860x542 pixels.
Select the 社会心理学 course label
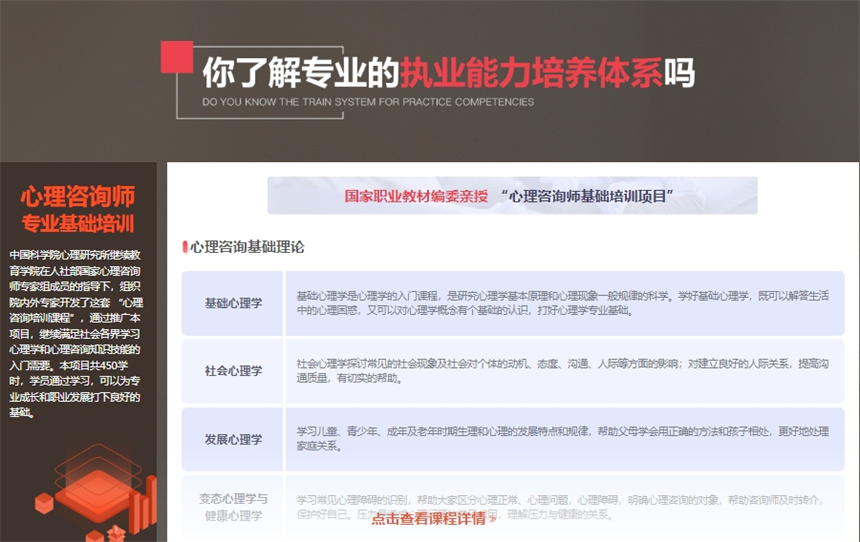(233, 371)
